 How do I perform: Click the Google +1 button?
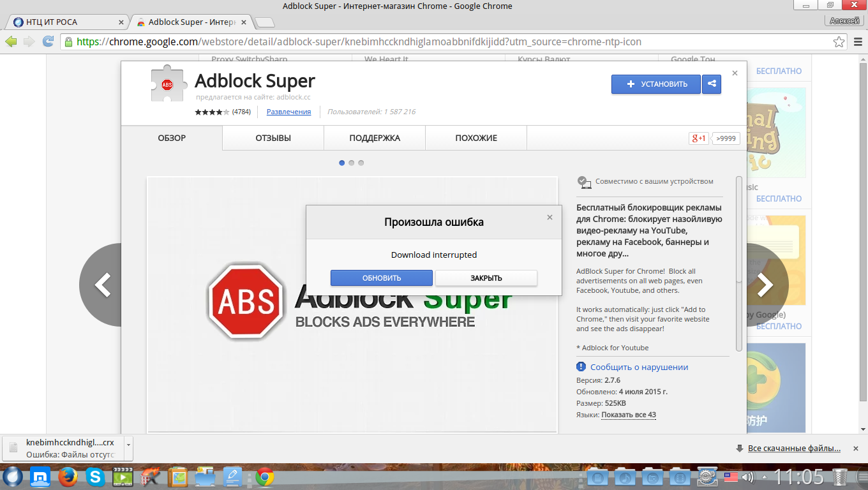[699, 138]
